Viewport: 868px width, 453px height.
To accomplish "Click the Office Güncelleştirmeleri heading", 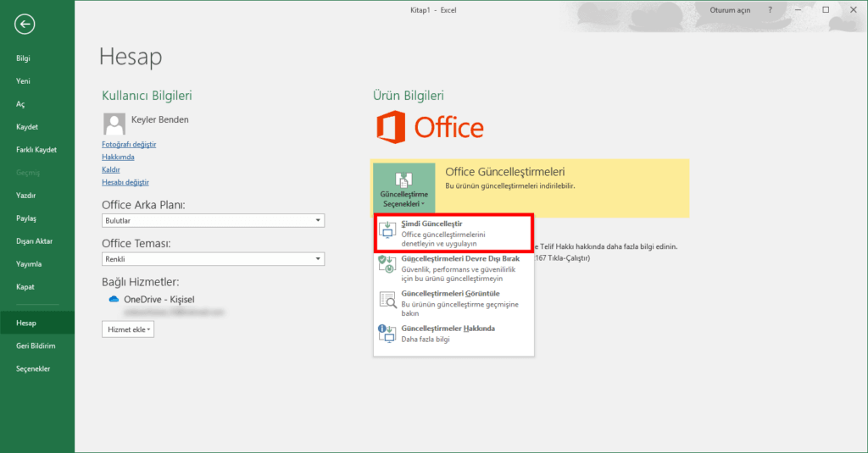I will coord(505,172).
